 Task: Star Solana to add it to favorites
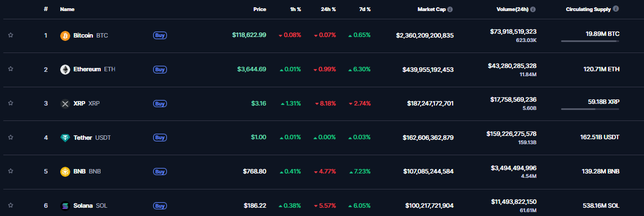click(11, 206)
